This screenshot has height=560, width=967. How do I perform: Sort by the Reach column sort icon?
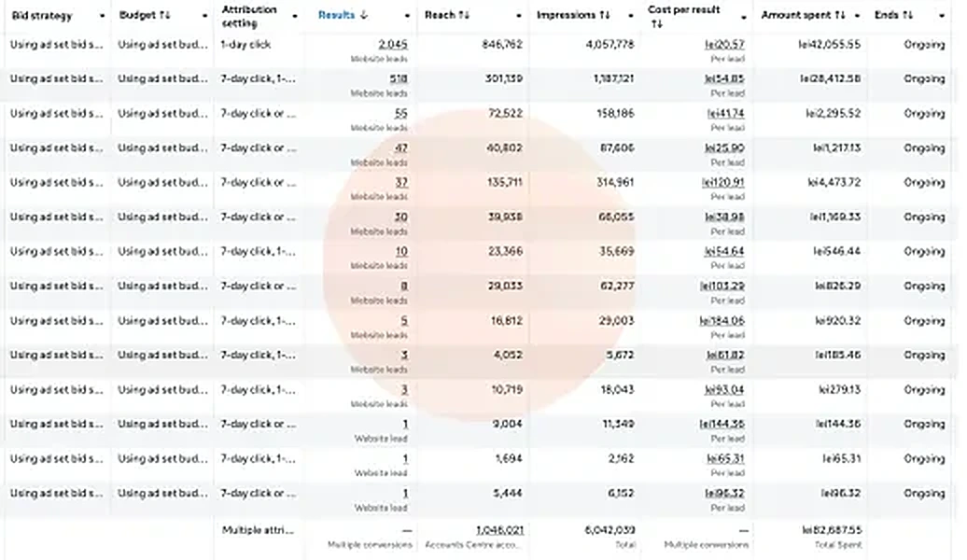[x=463, y=15]
